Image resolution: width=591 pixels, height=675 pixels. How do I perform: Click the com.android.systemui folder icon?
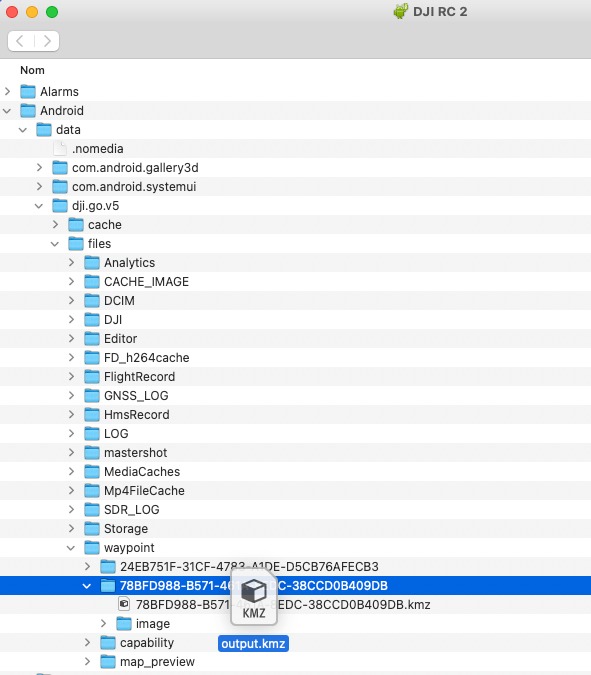[60, 186]
